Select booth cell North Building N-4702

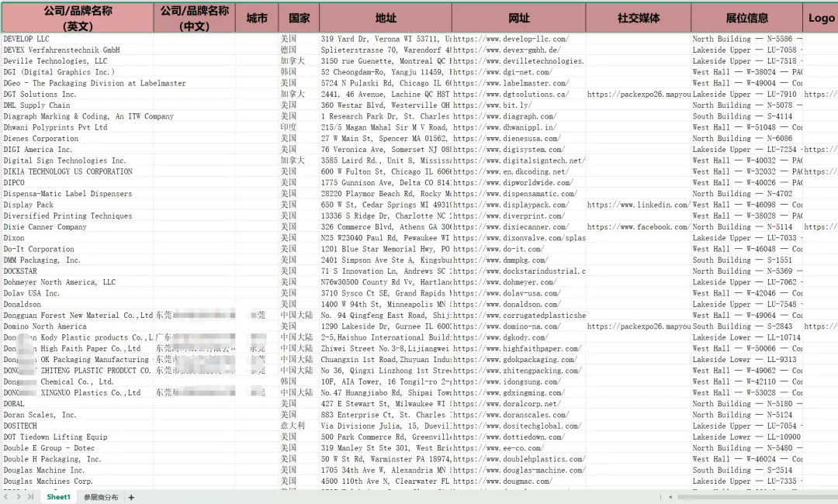[x=746, y=194]
